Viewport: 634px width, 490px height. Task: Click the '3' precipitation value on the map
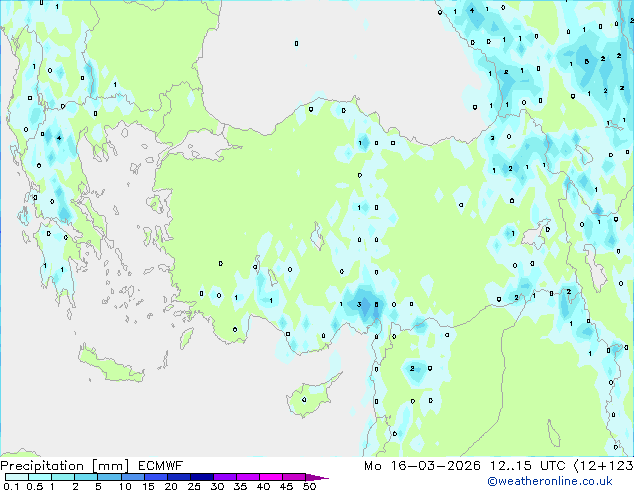(x=359, y=304)
